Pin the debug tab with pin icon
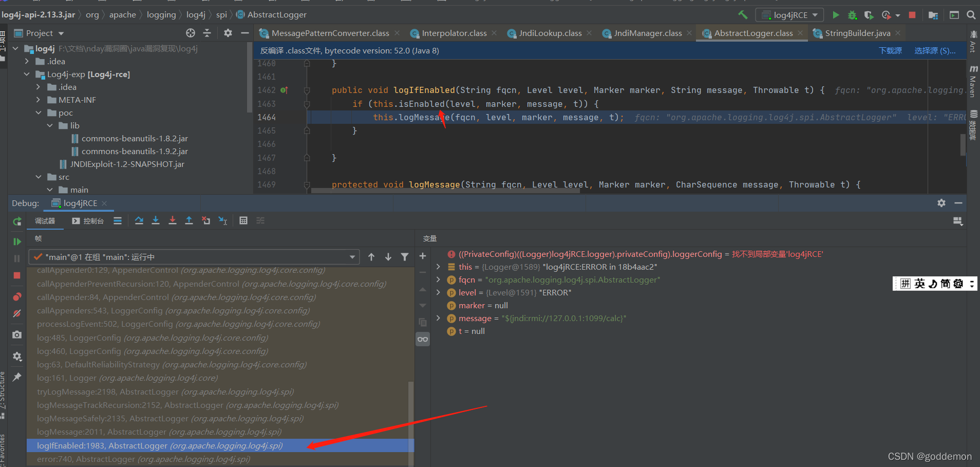 [17, 377]
